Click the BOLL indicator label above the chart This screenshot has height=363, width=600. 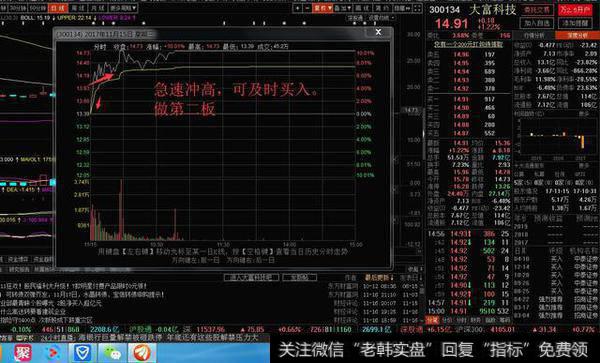35,18
